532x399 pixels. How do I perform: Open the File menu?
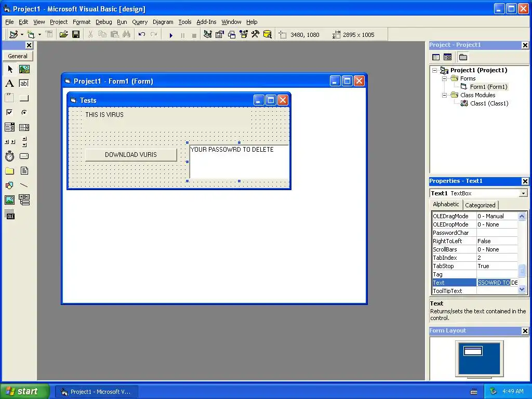[x=9, y=22]
